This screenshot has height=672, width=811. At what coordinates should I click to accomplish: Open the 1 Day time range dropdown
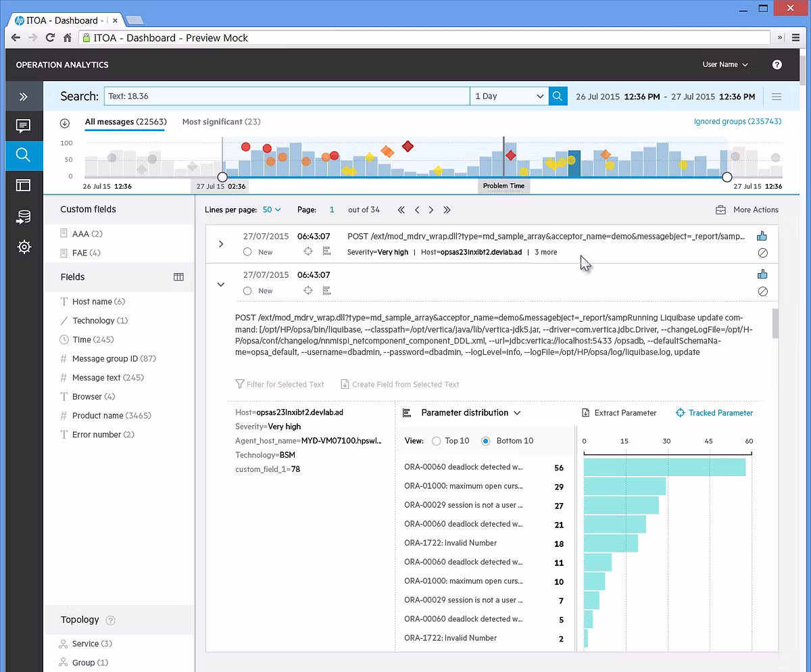pos(509,97)
